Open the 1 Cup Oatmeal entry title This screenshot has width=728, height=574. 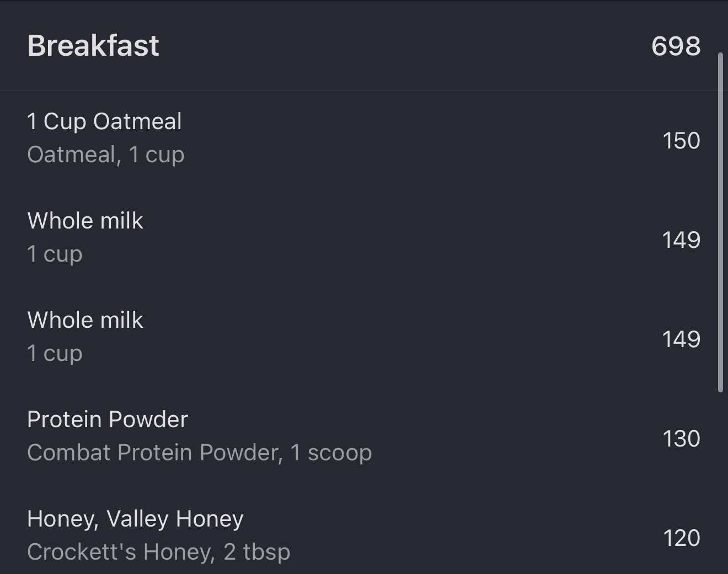[x=104, y=121]
